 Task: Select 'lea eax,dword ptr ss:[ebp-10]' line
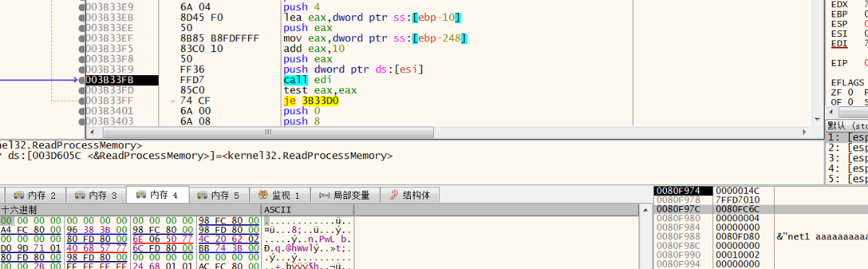pos(373,17)
